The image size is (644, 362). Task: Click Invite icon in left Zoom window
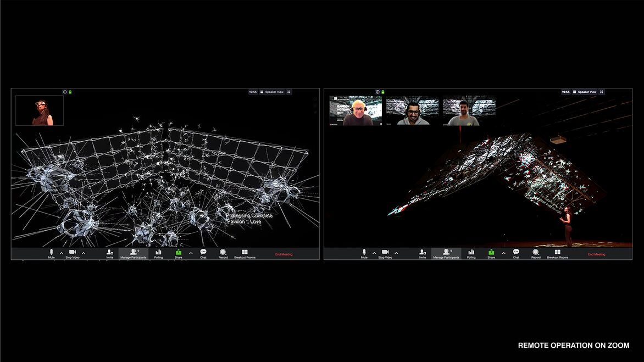tap(110, 253)
